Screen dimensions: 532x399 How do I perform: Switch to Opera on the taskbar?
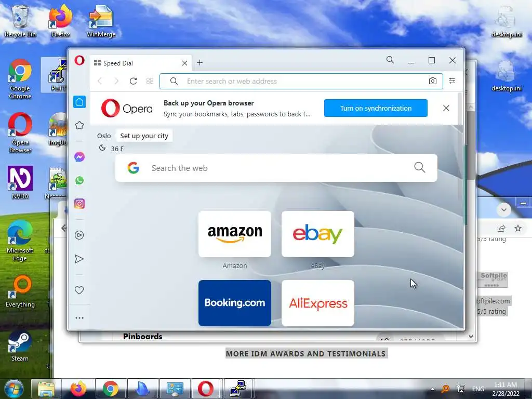[206, 389]
